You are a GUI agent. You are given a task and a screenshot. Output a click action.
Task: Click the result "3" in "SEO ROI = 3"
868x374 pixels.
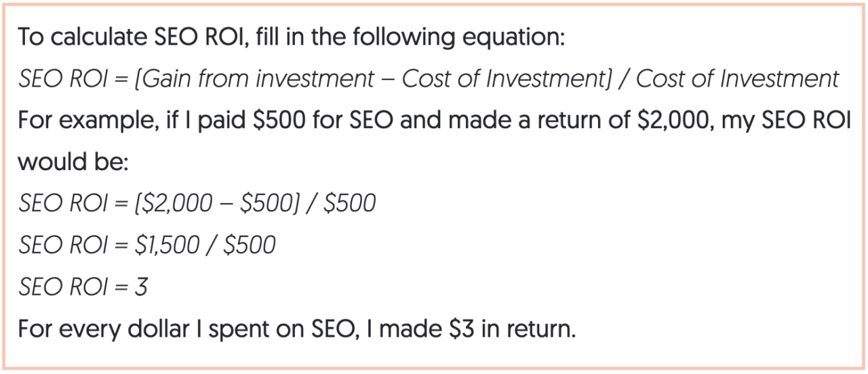click(x=140, y=287)
